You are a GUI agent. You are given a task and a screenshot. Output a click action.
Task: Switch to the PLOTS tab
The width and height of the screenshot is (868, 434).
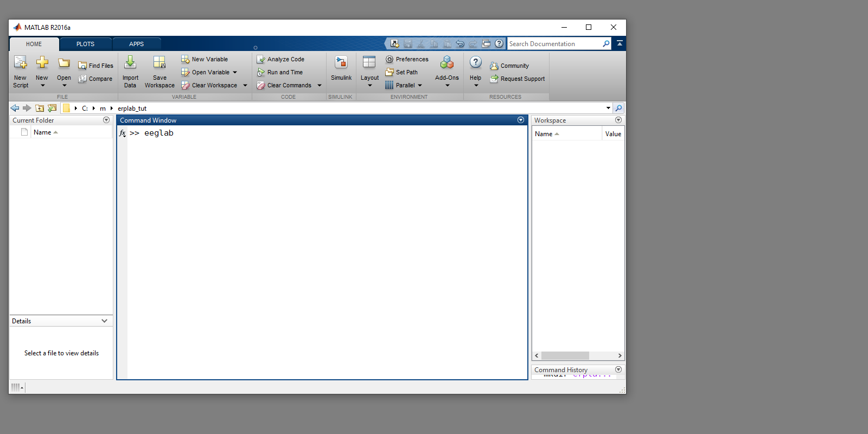coord(86,44)
